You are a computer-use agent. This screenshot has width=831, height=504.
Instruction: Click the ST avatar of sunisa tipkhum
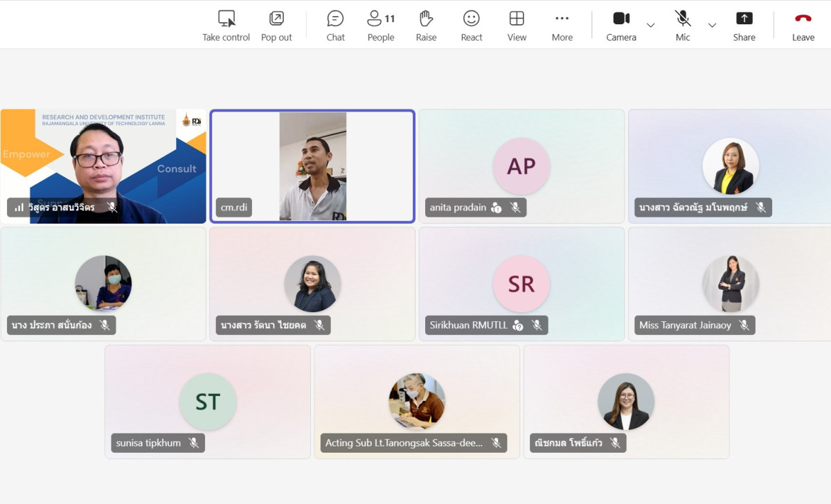207,402
